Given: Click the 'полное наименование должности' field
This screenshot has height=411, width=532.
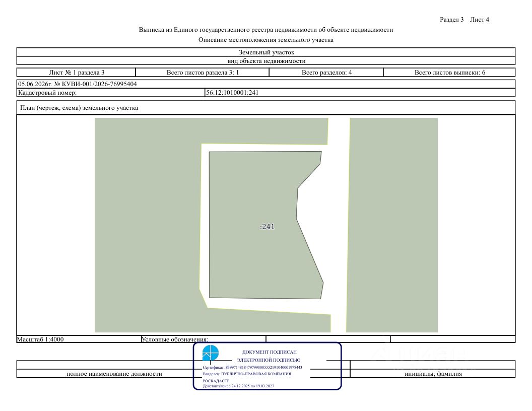Looking at the screenshot, I should tap(114, 374).
